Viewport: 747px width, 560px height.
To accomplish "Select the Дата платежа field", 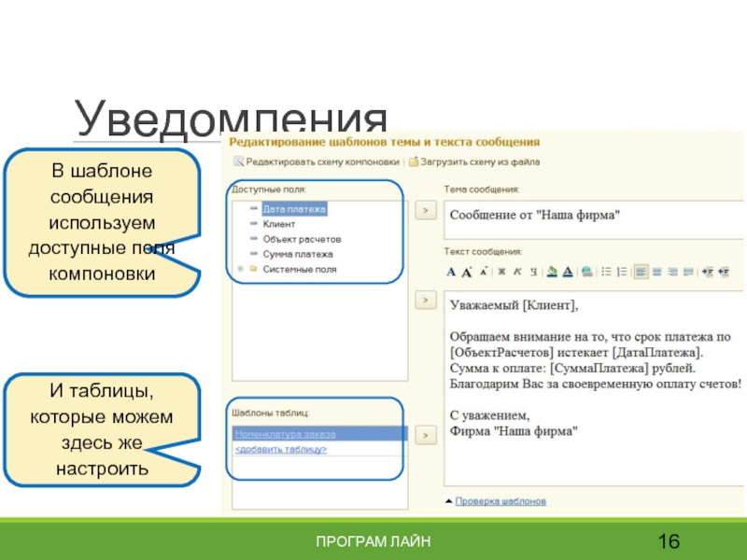I will tap(294, 209).
